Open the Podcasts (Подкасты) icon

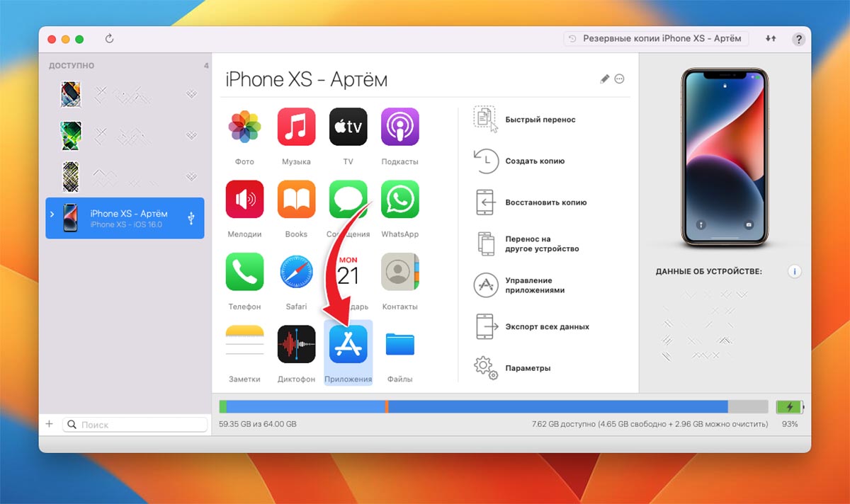399,127
